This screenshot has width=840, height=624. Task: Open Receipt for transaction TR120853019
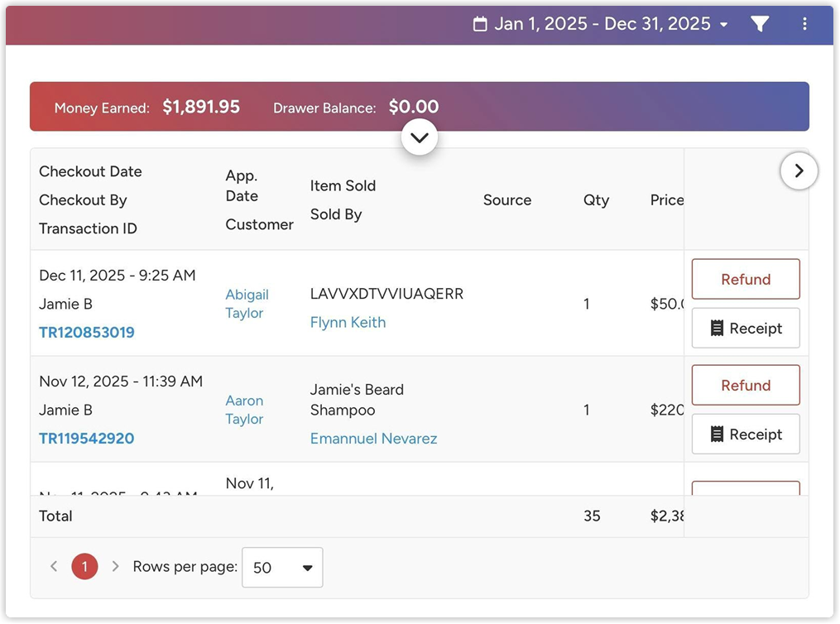click(x=746, y=328)
